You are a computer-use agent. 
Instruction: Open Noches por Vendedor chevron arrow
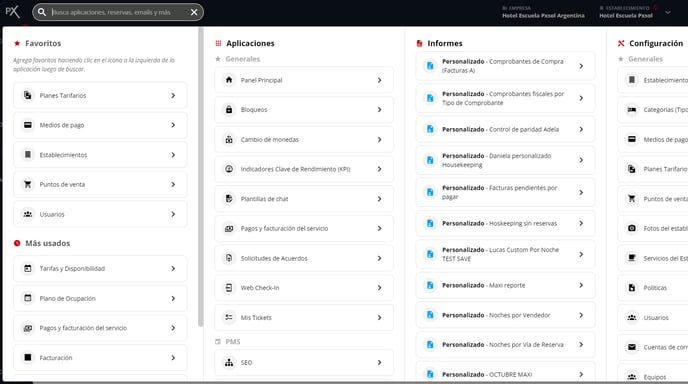point(581,315)
